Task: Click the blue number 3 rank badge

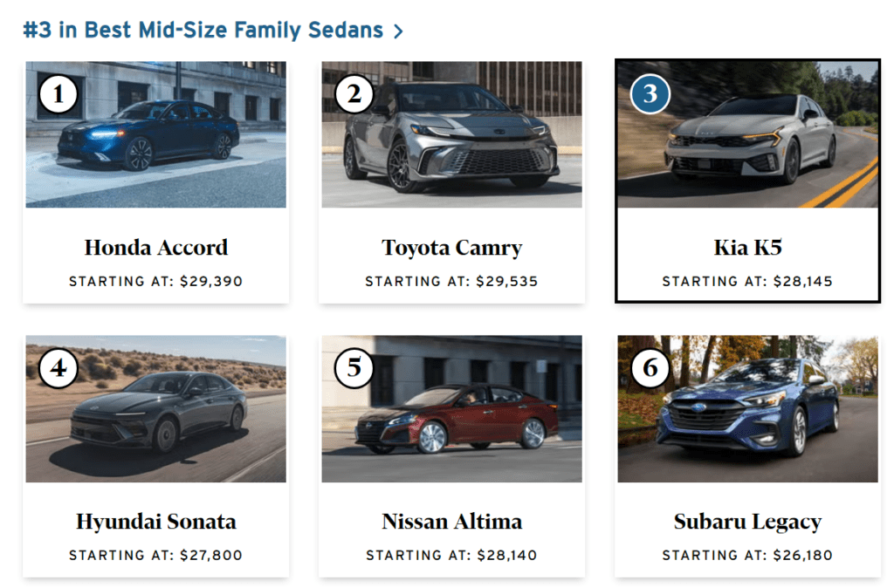Action: click(x=650, y=94)
